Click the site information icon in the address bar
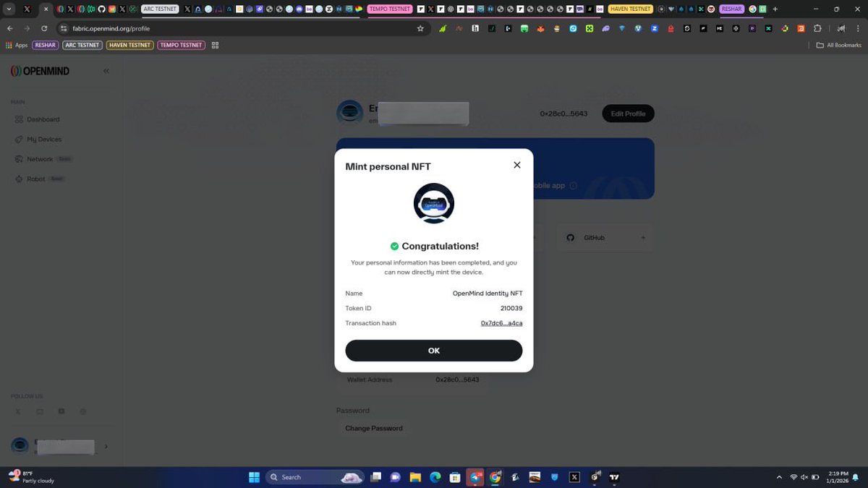 click(x=64, y=28)
